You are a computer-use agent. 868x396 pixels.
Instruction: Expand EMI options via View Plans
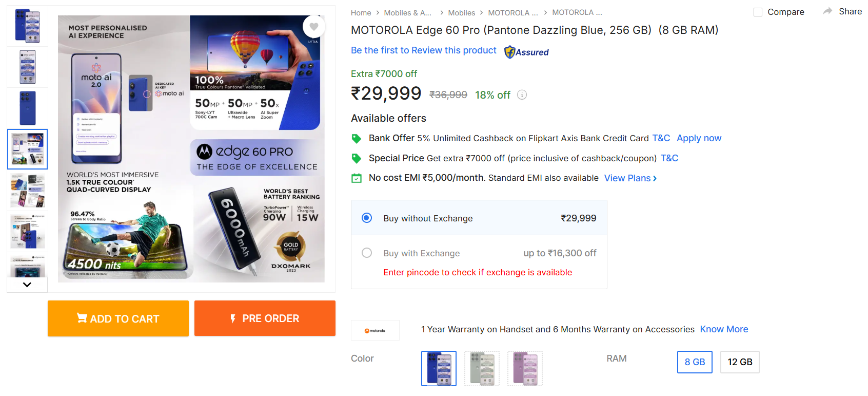[630, 178]
